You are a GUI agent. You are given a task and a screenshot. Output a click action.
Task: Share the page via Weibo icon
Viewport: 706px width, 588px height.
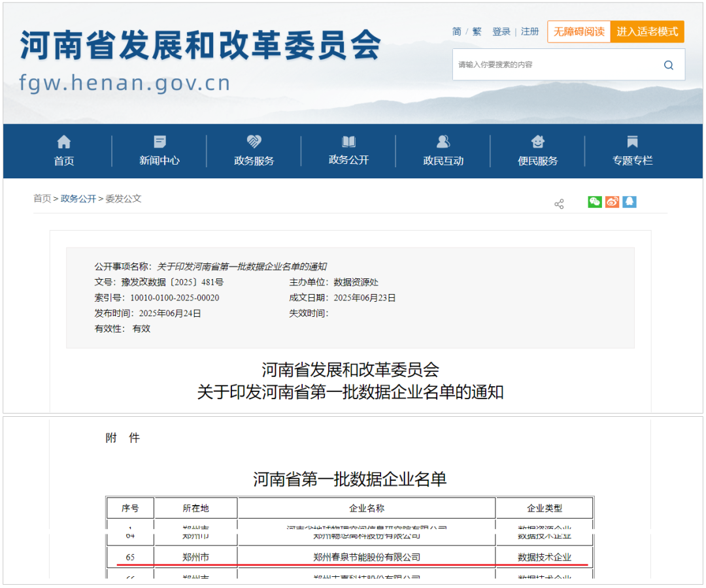[612, 202]
